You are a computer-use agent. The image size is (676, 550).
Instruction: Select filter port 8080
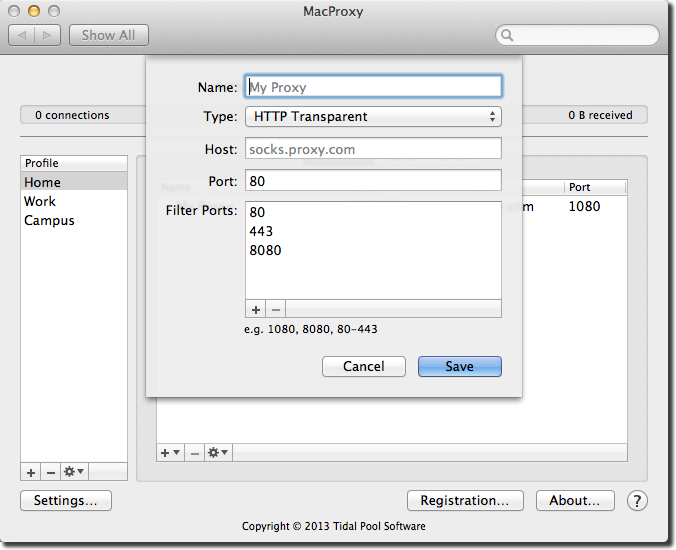373,250
